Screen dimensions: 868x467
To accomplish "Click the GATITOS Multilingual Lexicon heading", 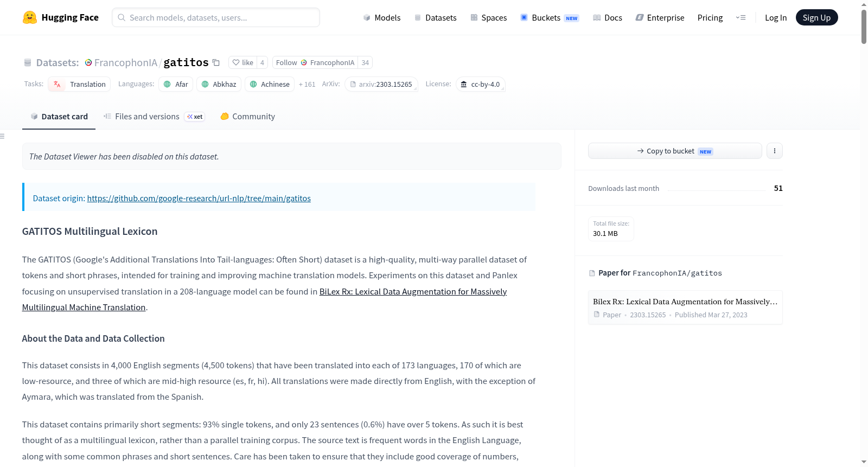I will 90,232.
